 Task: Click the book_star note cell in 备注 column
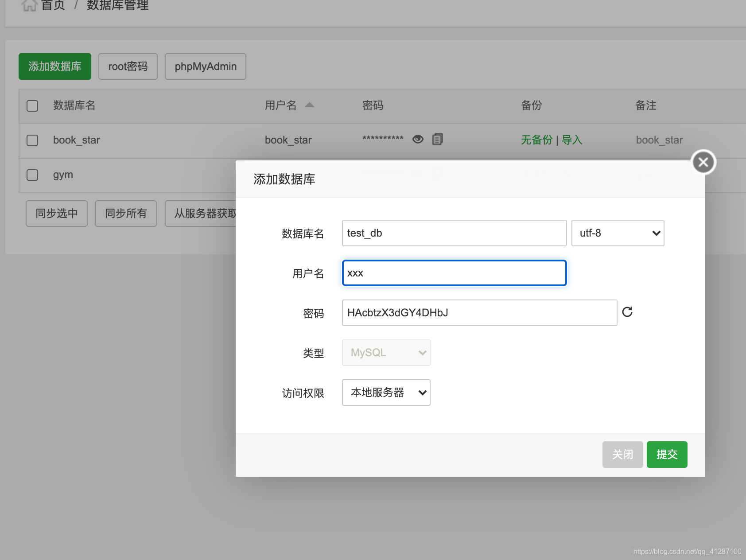(x=660, y=140)
